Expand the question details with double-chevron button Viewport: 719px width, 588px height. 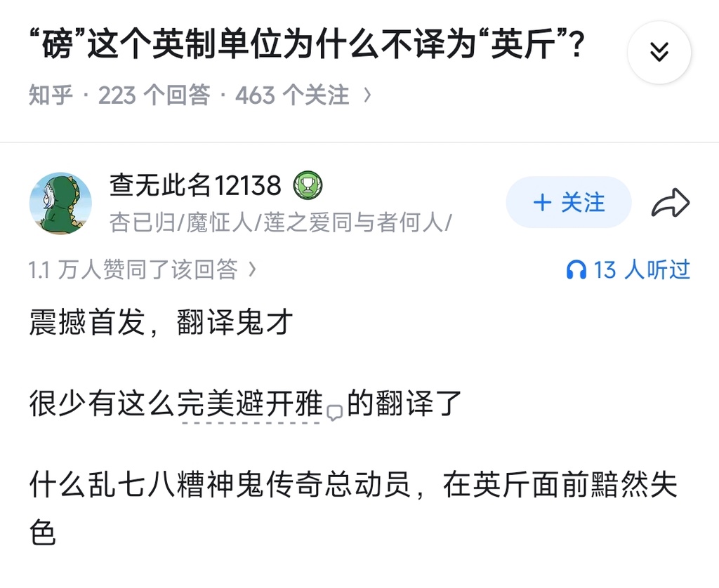659,53
